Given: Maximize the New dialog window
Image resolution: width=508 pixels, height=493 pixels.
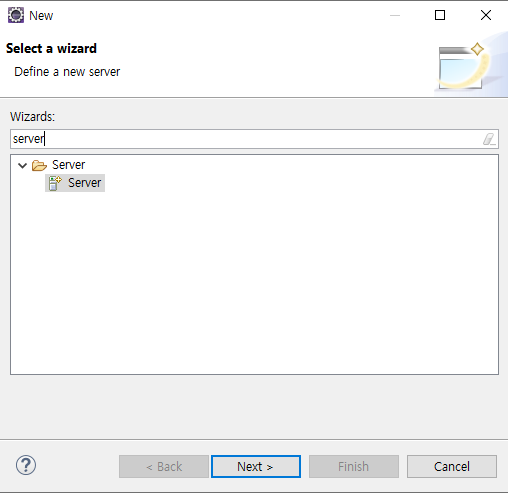Looking at the screenshot, I should 440,15.
